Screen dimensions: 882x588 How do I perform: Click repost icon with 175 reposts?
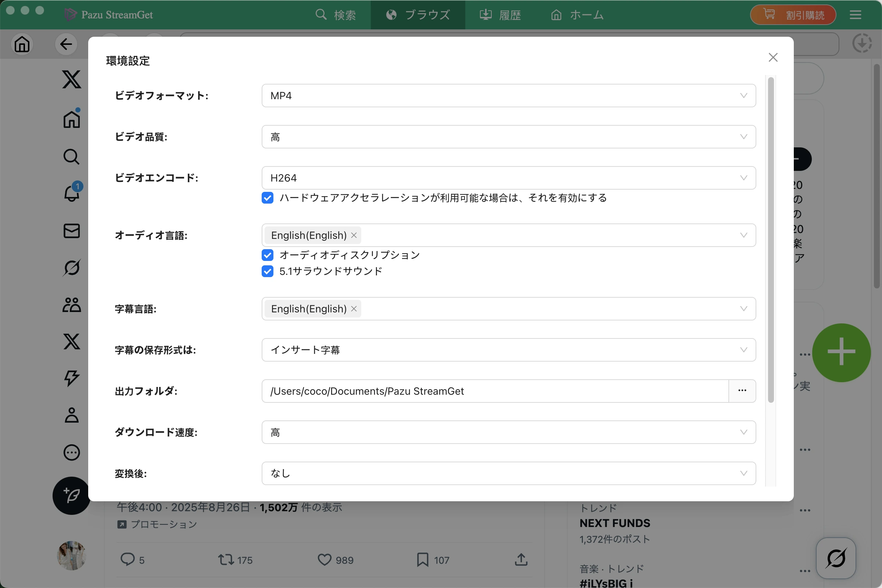(226, 559)
